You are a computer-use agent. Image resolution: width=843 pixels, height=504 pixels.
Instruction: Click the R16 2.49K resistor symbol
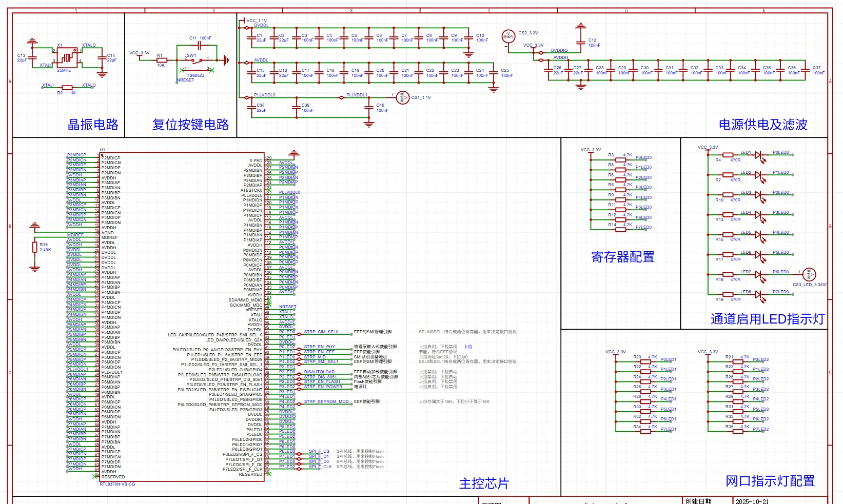click(x=35, y=247)
